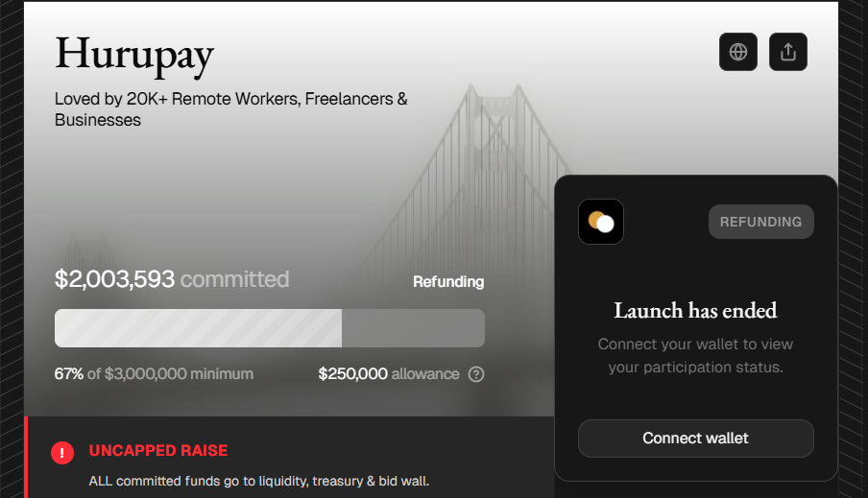
Task: Click the 67% of $3,000,000 minimum text
Action: [154, 373]
